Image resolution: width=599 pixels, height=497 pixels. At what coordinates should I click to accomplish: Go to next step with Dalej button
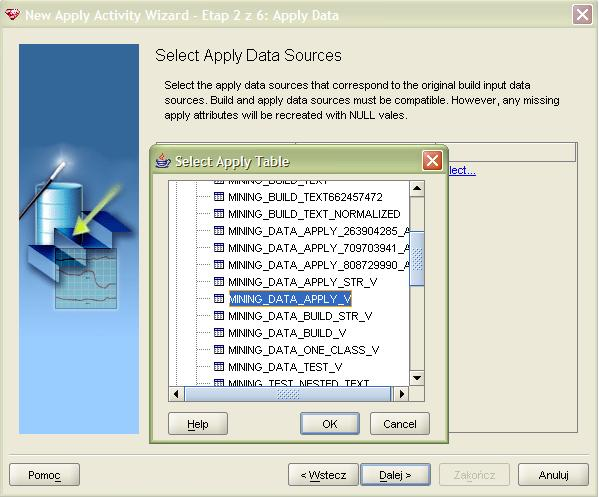395,475
